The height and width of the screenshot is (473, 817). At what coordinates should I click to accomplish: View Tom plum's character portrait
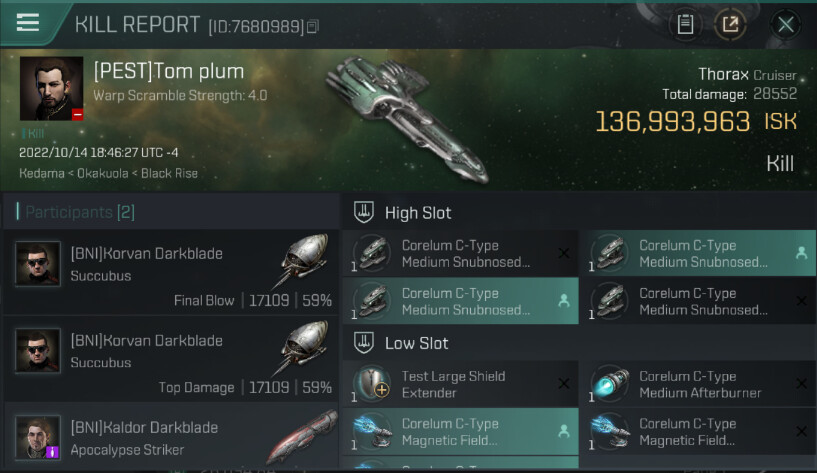click(x=51, y=88)
